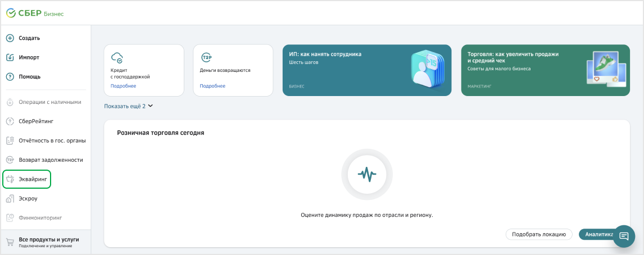Click the pulse chart icon in circle
The width and height of the screenshot is (644, 255).
362,175
